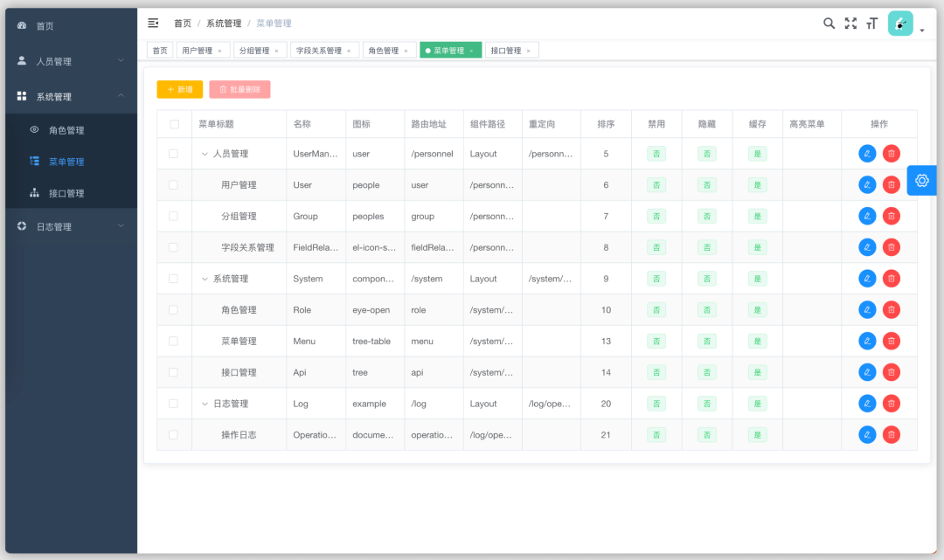Click the yellow 新增 button

click(x=179, y=89)
